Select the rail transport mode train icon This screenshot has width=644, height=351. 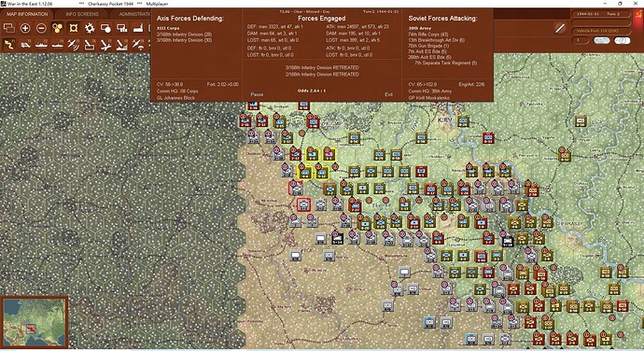(x=25, y=45)
